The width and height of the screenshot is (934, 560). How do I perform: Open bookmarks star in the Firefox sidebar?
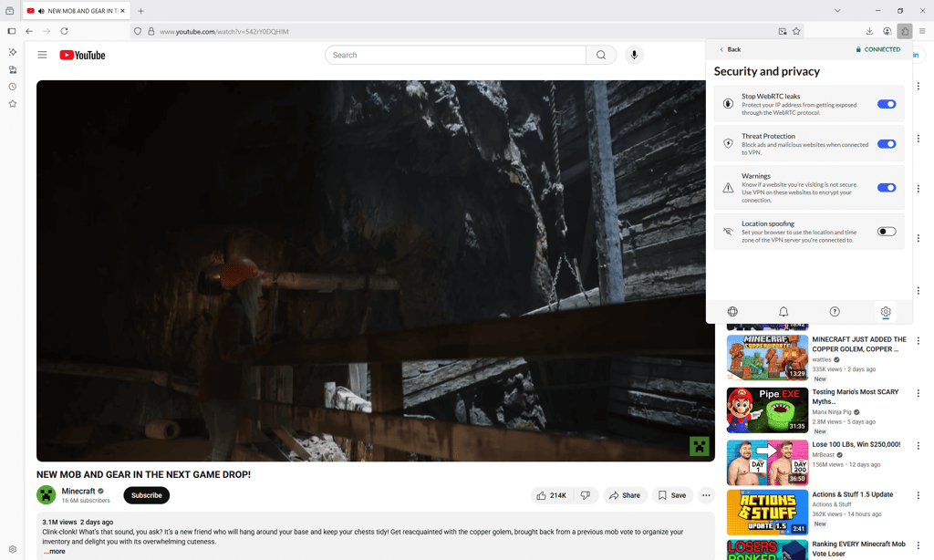pos(13,104)
